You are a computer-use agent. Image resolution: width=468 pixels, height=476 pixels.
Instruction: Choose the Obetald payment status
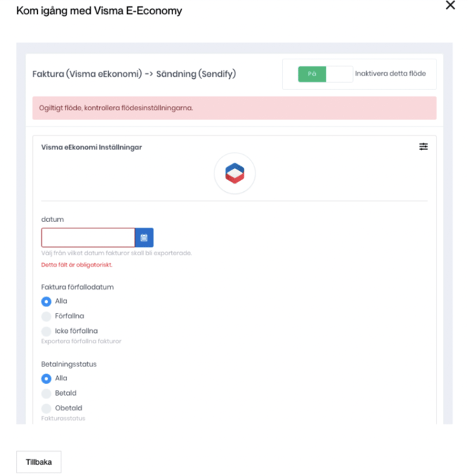click(x=47, y=408)
